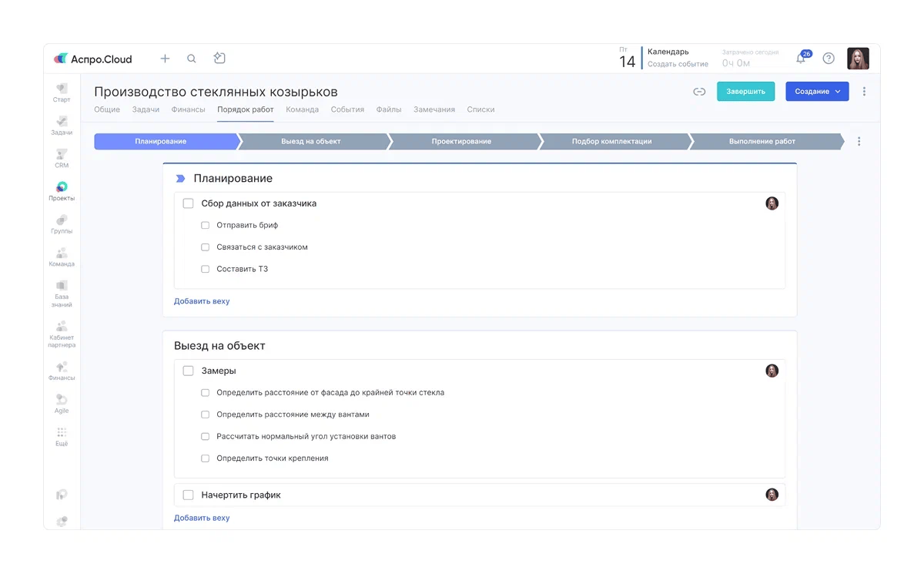Image resolution: width=924 pixels, height=574 pixels.
Task: Check the Сбор данных от заказчика checkbox
Action: (x=188, y=203)
